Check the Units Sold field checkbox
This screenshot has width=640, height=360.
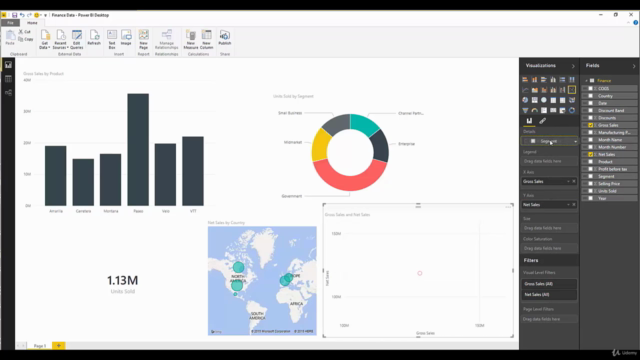click(590, 191)
